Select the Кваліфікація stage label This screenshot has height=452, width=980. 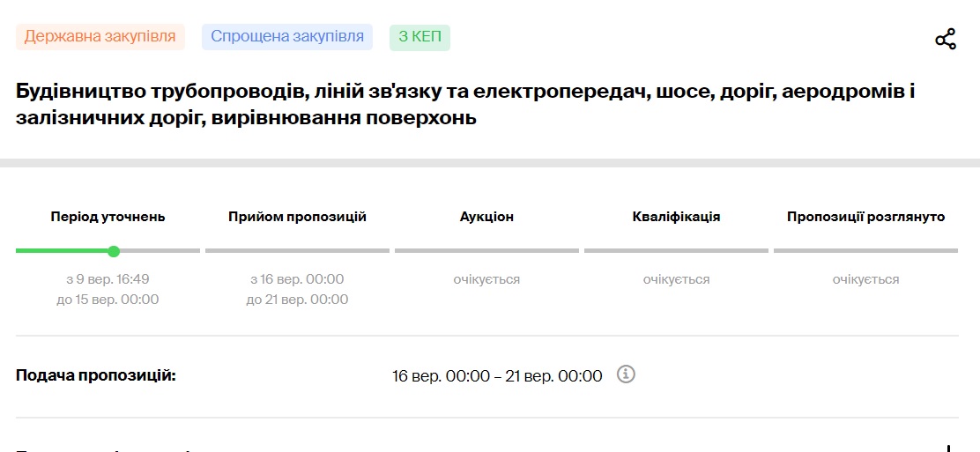click(676, 217)
